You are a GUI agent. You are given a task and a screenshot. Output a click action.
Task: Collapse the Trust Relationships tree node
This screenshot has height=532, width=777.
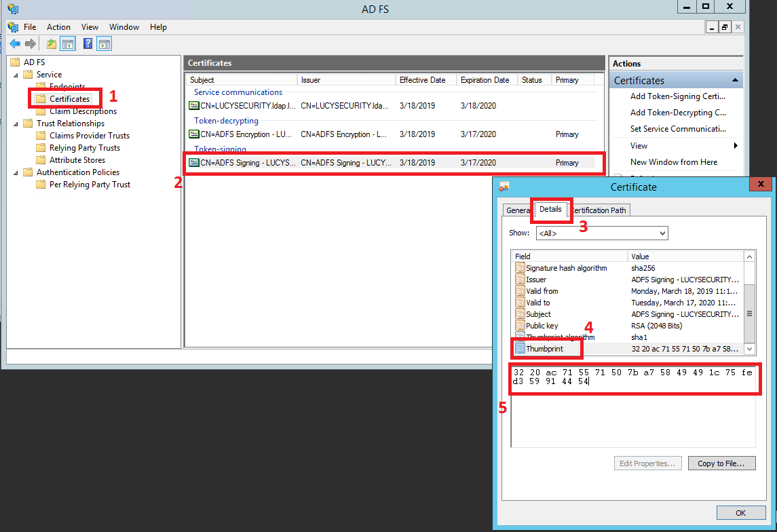point(16,123)
